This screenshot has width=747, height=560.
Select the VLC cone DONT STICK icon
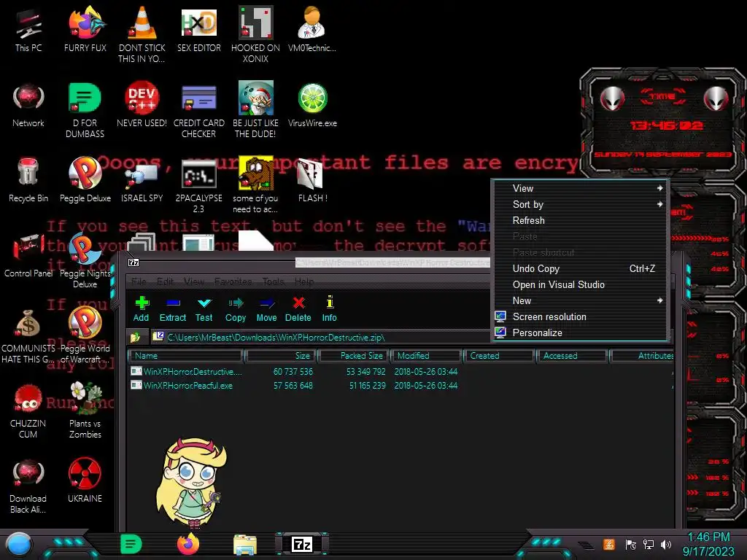point(142,34)
